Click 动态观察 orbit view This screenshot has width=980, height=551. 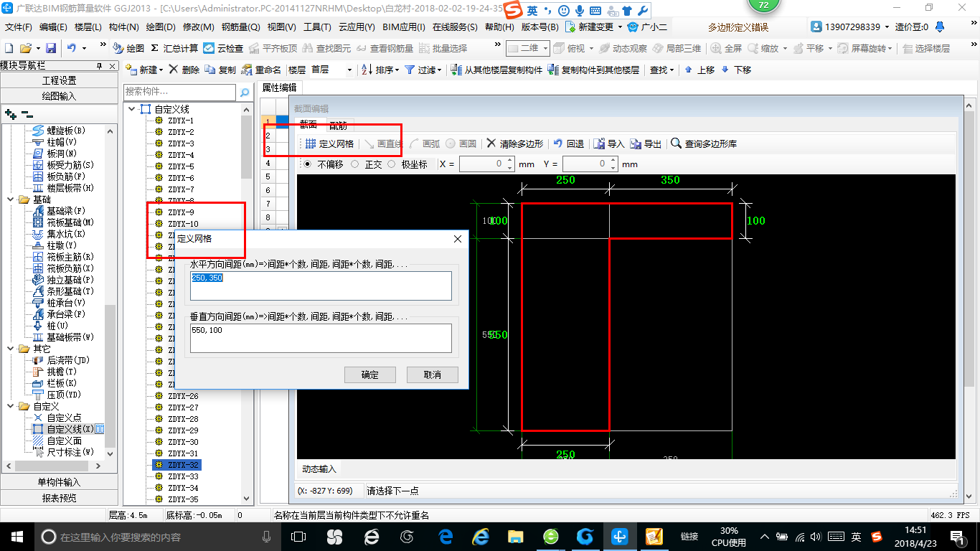click(623, 48)
